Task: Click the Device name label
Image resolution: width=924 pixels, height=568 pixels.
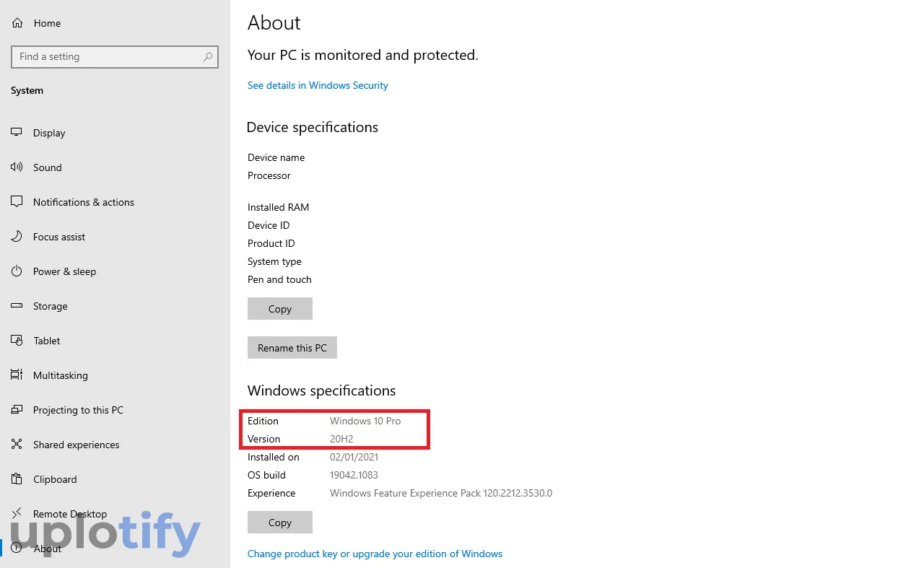Action: click(276, 157)
